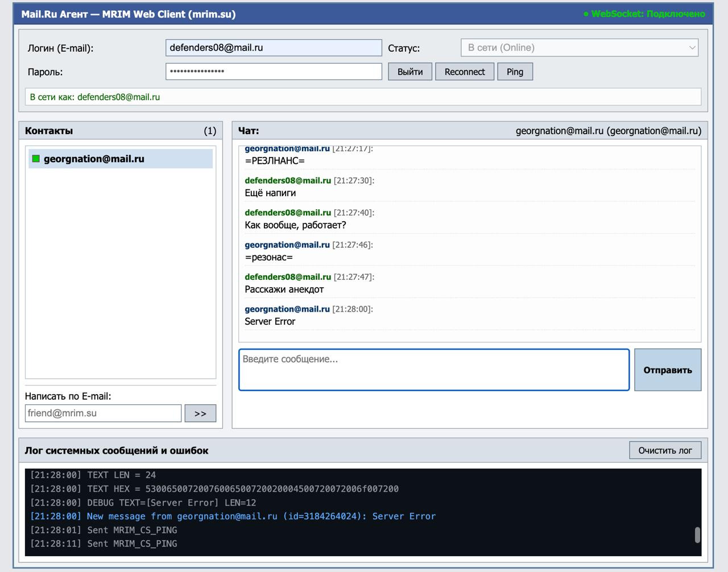Screen dimensions: 728x572
Task: Click the [21:28:11] Sent MRIM_CS_PING log line
Action: pyautogui.click(x=104, y=544)
